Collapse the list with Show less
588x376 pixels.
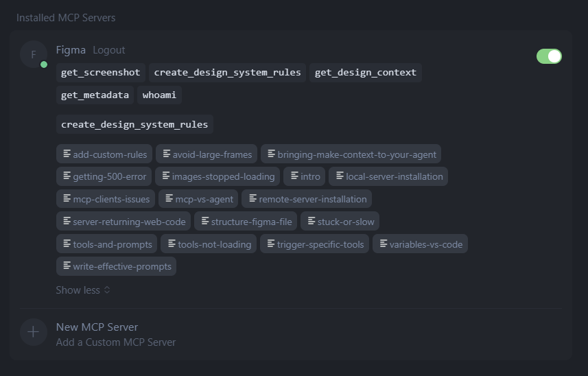tap(83, 290)
